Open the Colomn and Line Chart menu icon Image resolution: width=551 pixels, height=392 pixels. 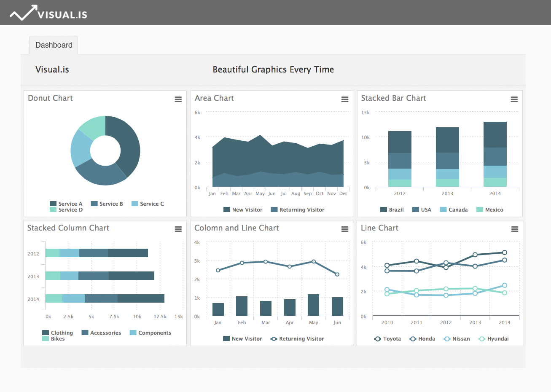pos(345,229)
